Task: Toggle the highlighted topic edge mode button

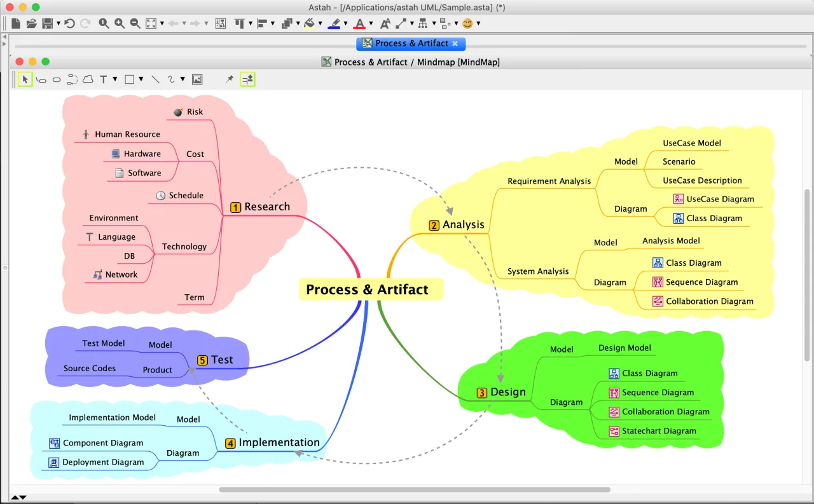Action: pos(247,79)
